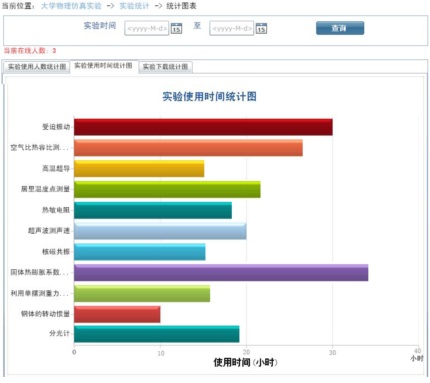Click the green 居里温度点测量 bar
Screen dimensions: 430x383
coord(167,189)
